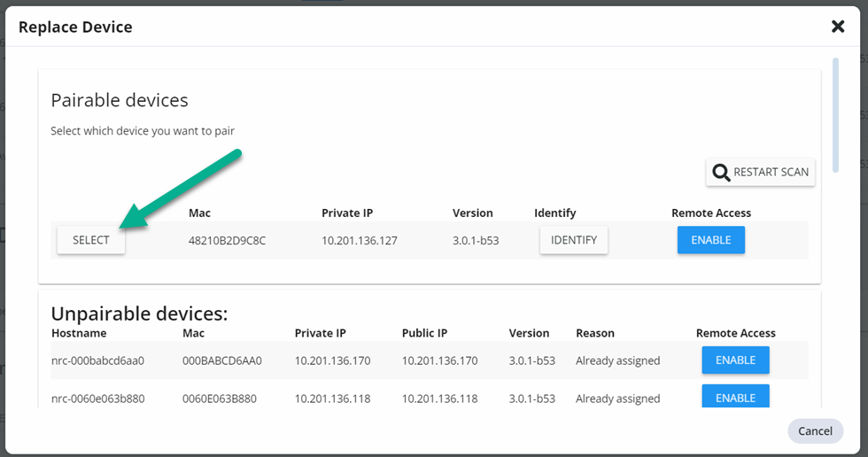868x457 pixels.
Task: Click the public IP 10.201.136.170
Action: point(439,361)
